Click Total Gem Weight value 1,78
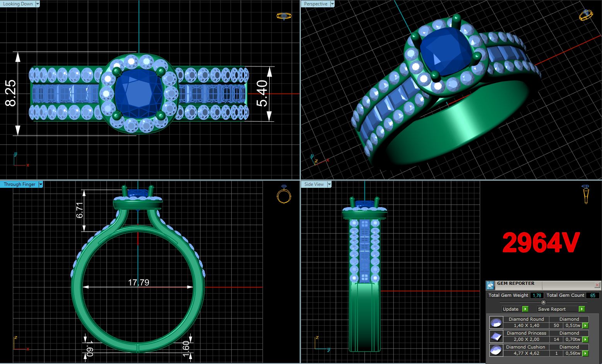The width and height of the screenshot is (602, 364). [x=537, y=295]
